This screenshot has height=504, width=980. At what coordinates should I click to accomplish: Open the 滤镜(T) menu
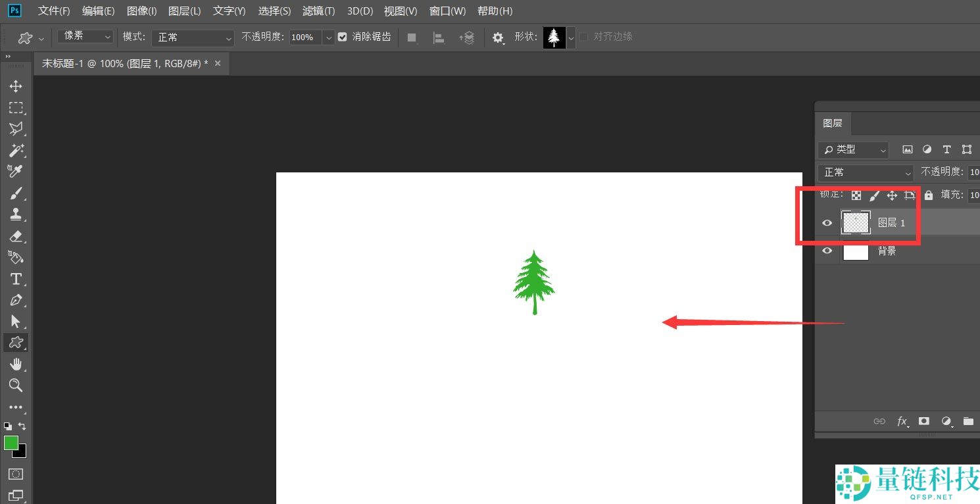click(x=318, y=11)
